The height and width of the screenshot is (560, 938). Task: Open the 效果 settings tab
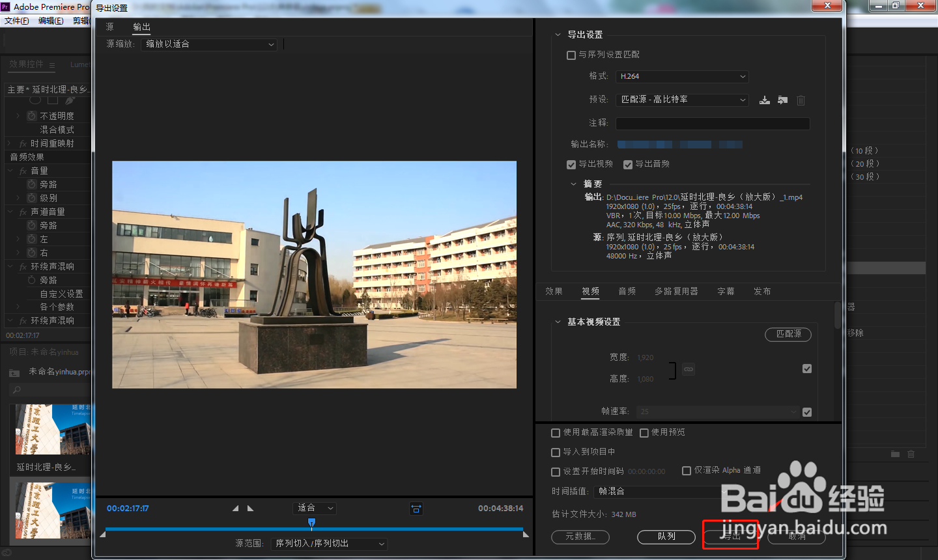(x=554, y=292)
